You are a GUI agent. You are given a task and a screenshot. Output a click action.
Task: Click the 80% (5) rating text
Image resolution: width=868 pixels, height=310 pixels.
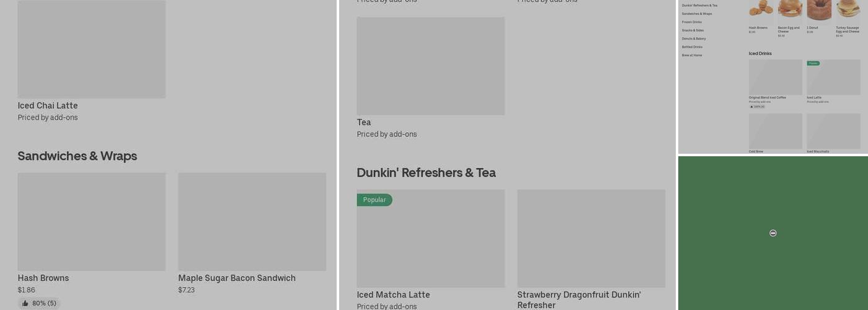44,303
